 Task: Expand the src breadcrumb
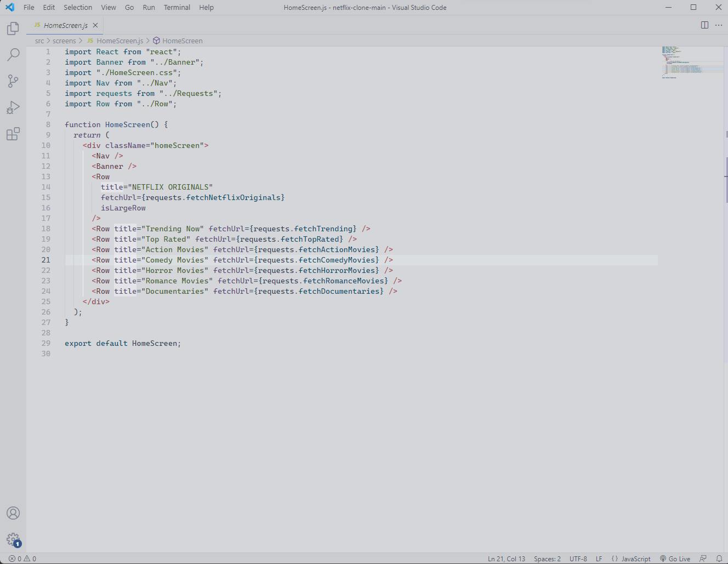coord(39,41)
